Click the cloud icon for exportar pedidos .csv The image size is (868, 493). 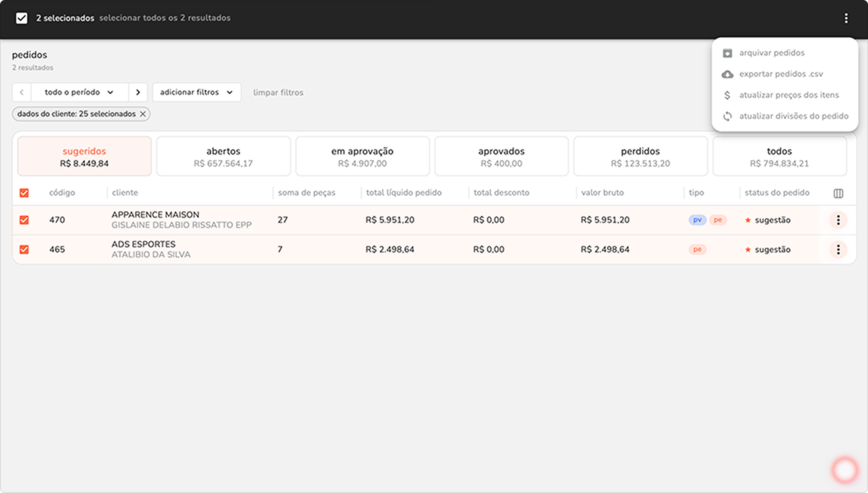[x=727, y=74]
